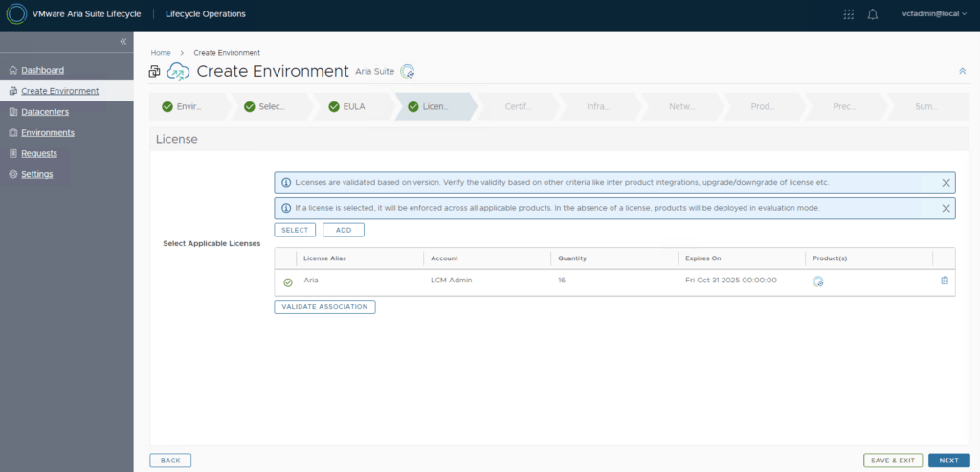Jump to the first Environment wizard step

pos(187,107)
